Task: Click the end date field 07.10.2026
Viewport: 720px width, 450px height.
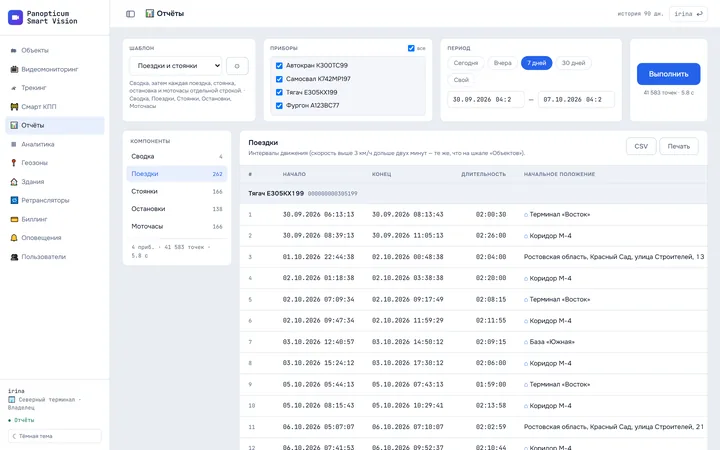Action: pos(576,100)
